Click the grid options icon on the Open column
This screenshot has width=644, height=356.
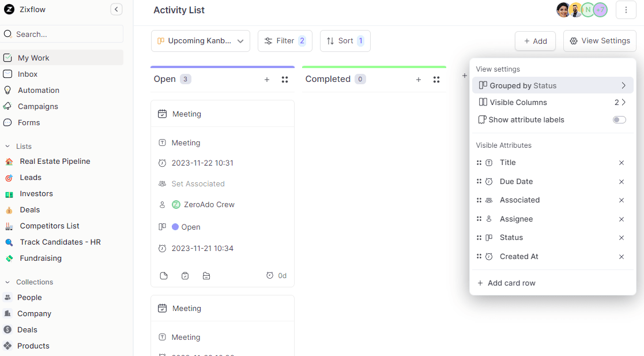(x=285, y=79)
